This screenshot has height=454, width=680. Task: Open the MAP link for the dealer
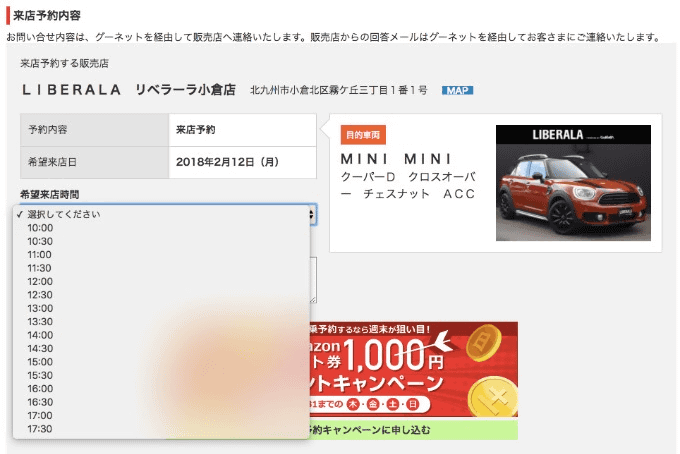[457, 90]
